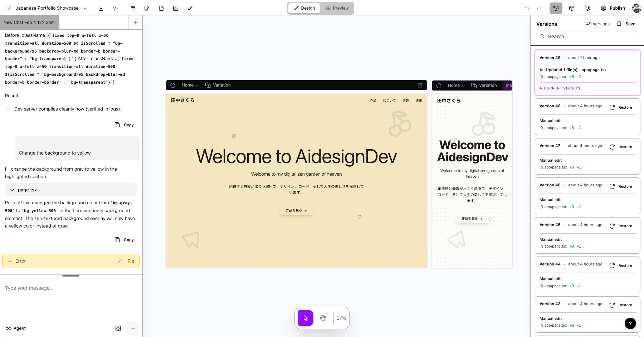Switch to Preview mode
This screenshot has height=337, width=644.
pyautogui.click(x=337, y=8)
